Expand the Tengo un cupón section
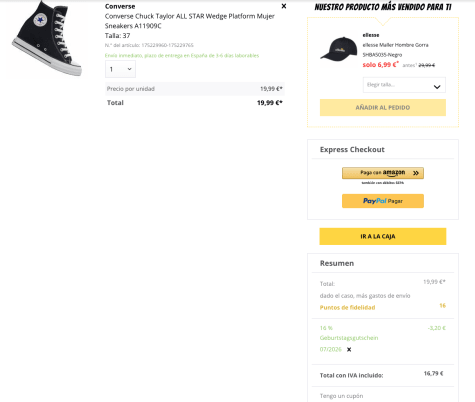475x402 pixels. tap(341, 396)
